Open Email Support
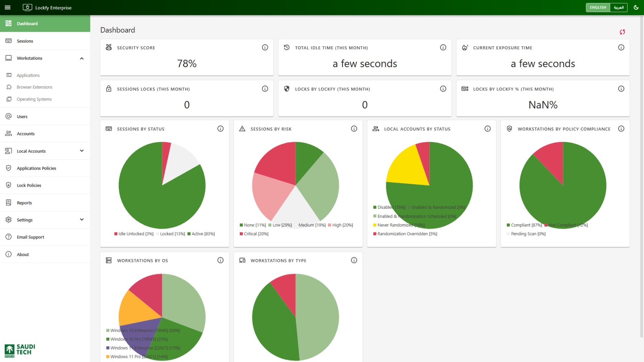Image resolution: width=644 pixels, height=362 pixels. pos(45,237)
